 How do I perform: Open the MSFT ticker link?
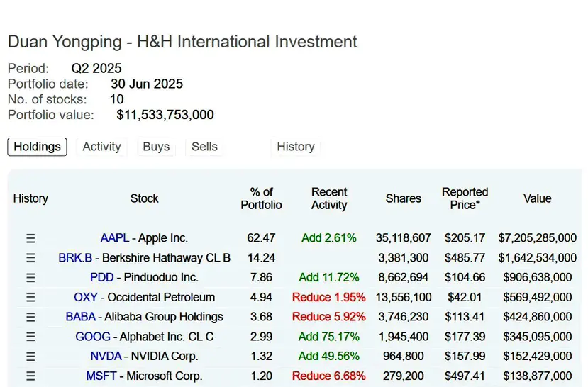coord(101,376)
